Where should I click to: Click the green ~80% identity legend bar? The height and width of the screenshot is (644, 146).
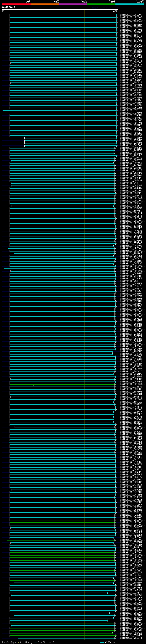pos(101,4)
